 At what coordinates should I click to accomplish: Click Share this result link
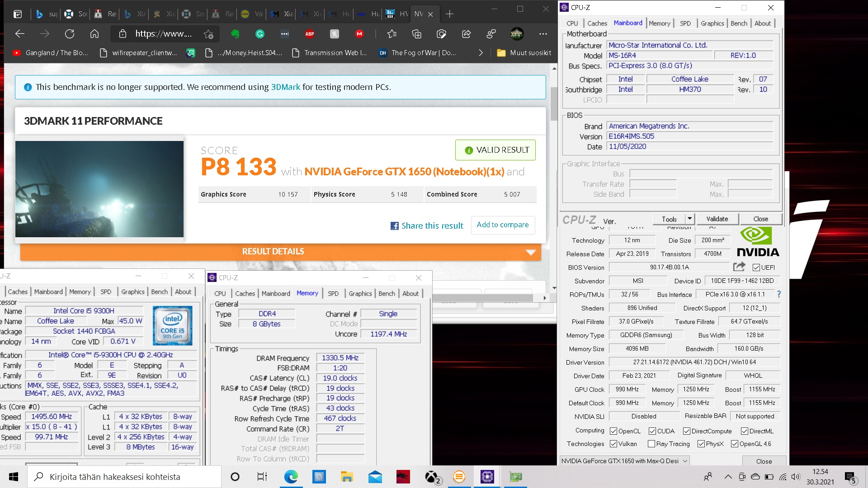(x=432, y=226)
